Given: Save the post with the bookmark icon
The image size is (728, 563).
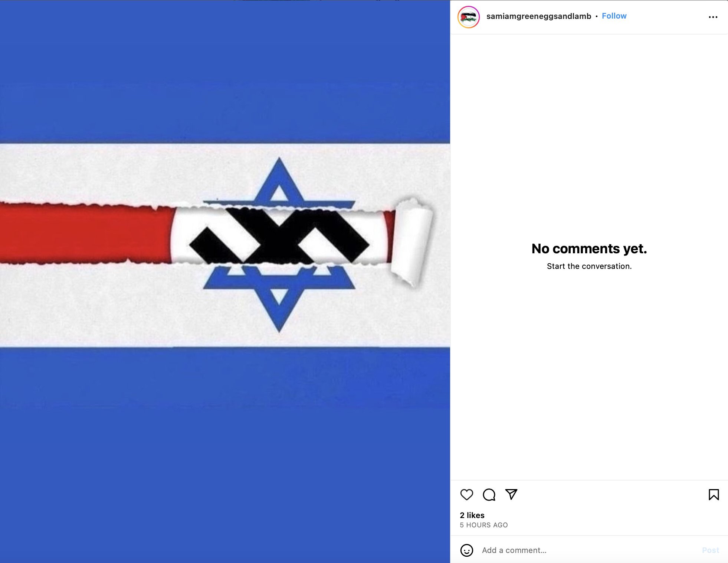Looking at the screenshot, I should (x=714, y=495).
